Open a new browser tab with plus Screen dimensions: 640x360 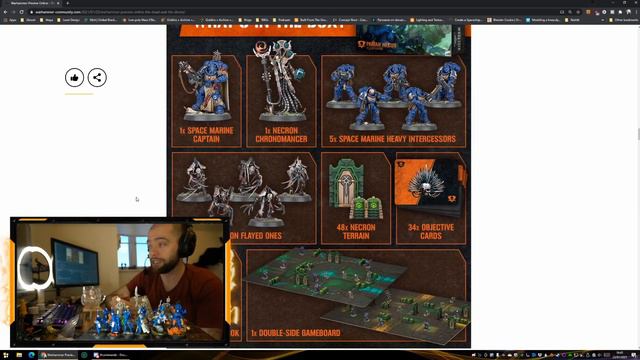pyautogui.click(x=67, y=3)
